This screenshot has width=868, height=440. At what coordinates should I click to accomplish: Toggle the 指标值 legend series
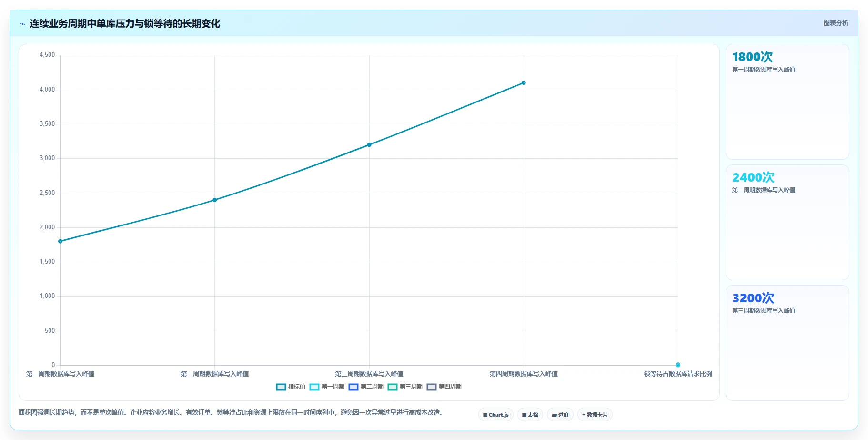pos(291,387)
